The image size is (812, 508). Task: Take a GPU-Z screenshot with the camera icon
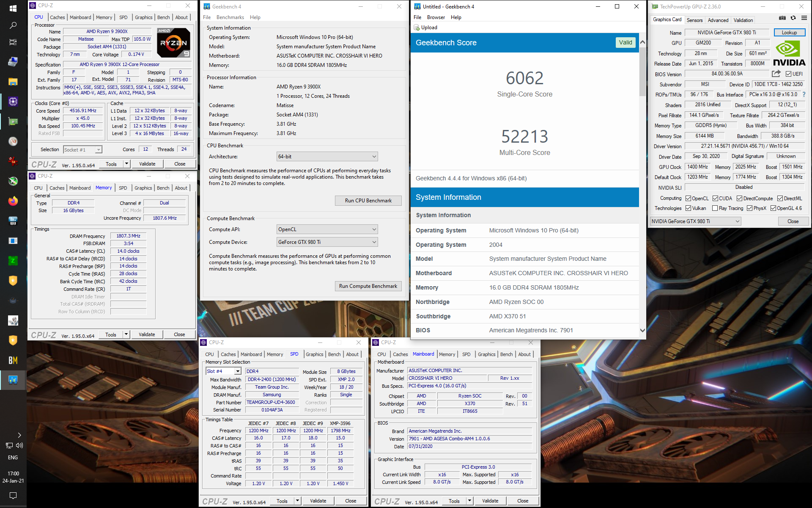[x=782, y=18]
